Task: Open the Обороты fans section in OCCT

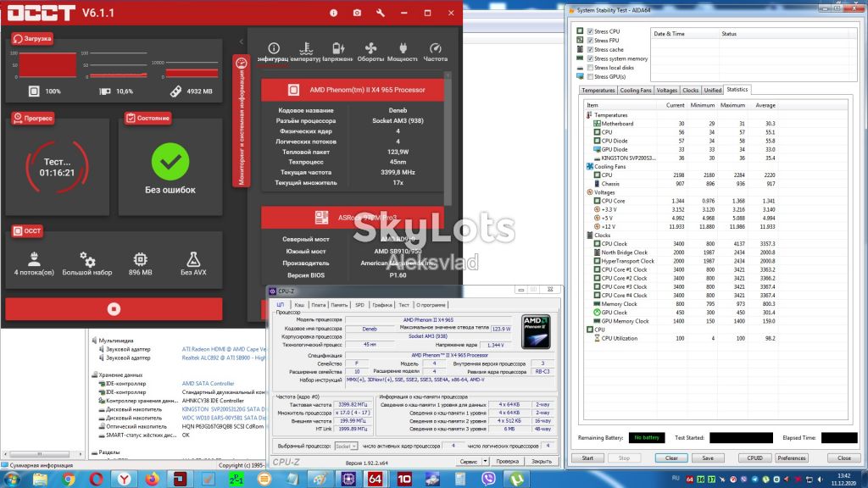Action: coord(370,52)
